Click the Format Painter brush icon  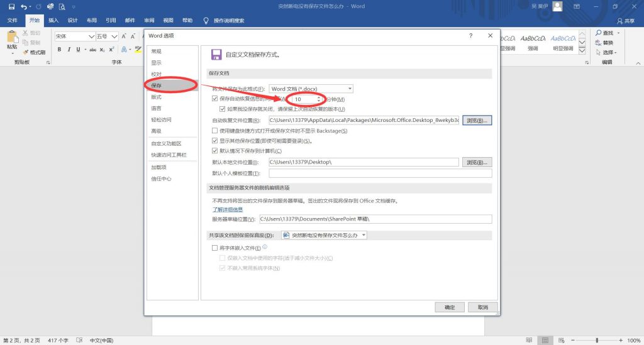coord(25,52)
